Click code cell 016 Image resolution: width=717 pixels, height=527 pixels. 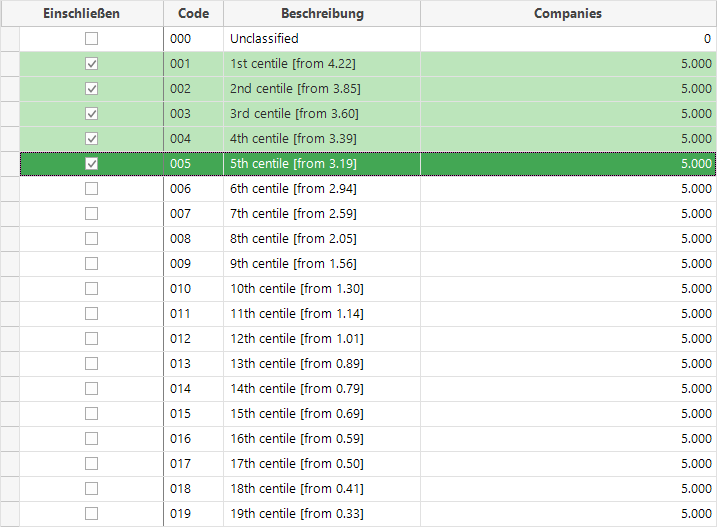pos(193,439)
